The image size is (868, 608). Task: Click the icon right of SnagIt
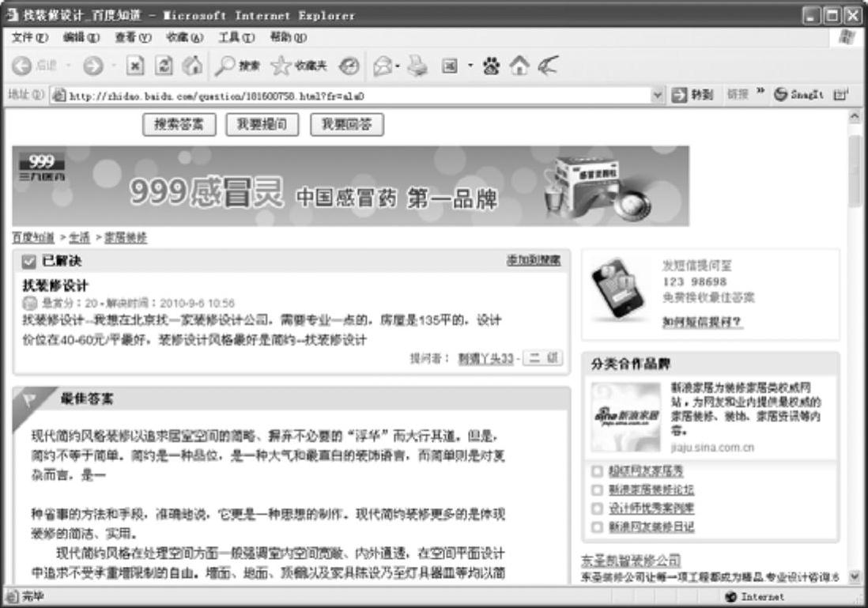(840, 95)
